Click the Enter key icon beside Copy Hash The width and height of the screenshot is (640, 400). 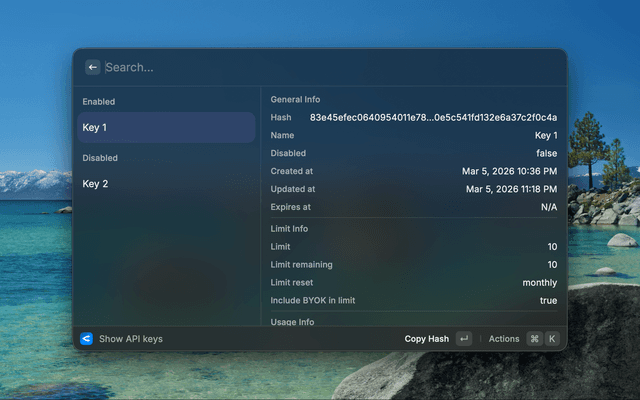tap(463, 339)
